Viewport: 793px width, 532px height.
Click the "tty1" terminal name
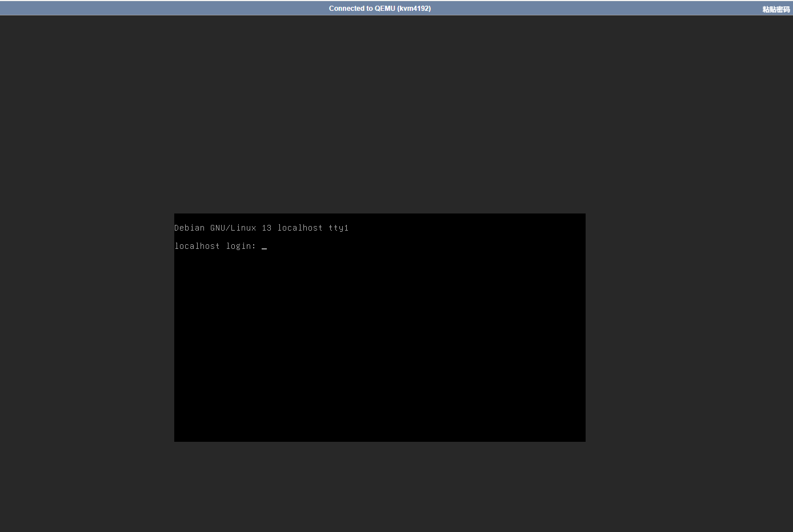(x=338, y=228)
